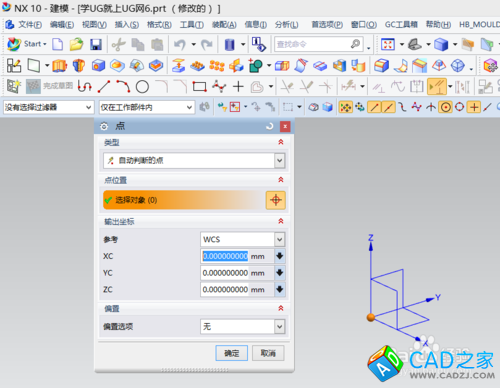
Task: Select the Rectangle sketch tool
Action: point(200,87)
